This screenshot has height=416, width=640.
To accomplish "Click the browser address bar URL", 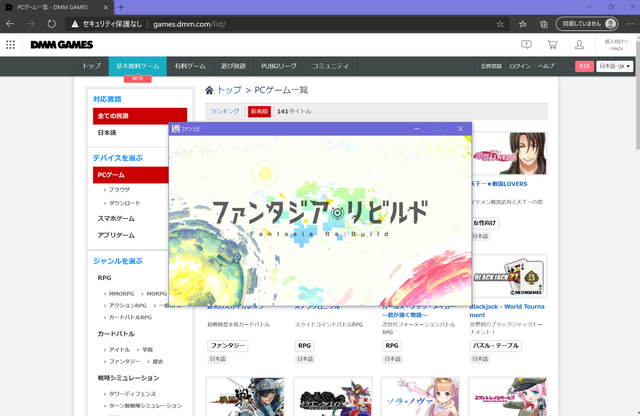I will 189,24.
